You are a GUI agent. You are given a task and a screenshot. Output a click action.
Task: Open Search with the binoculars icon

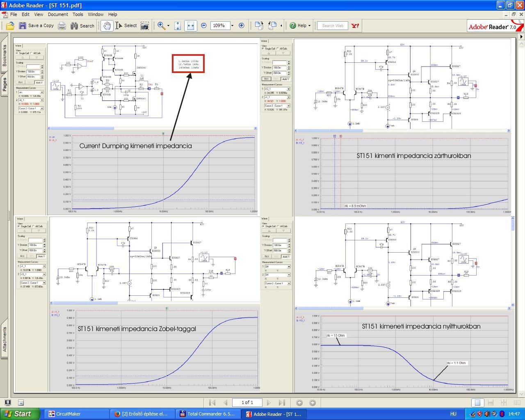[x=74, y=26]
